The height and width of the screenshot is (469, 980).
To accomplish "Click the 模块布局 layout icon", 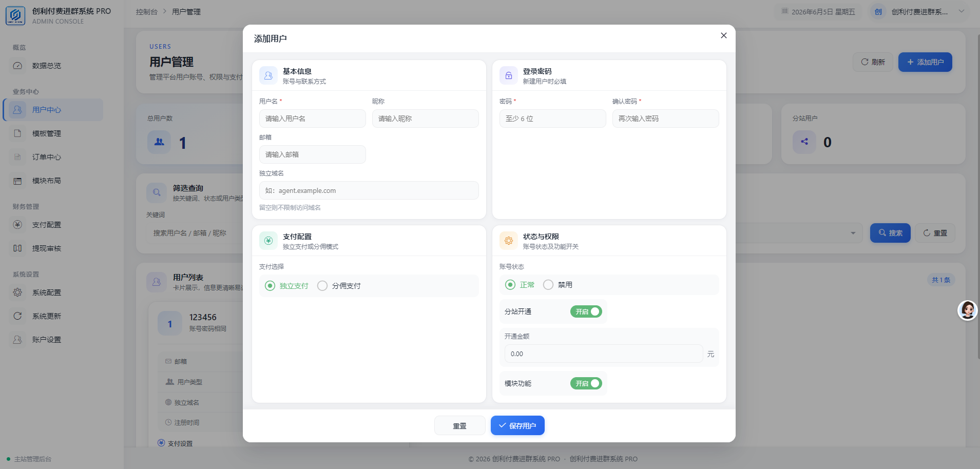I will click(17, 181).
